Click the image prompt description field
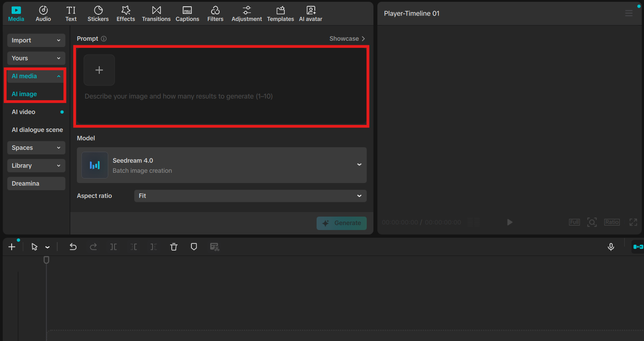Screen dimensions: 644x341 pos(222,96)
